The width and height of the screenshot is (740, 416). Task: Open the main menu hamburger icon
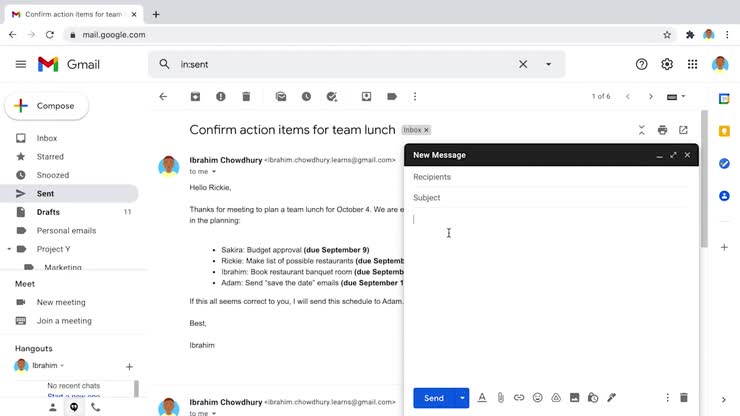click(x=21, y=64)
